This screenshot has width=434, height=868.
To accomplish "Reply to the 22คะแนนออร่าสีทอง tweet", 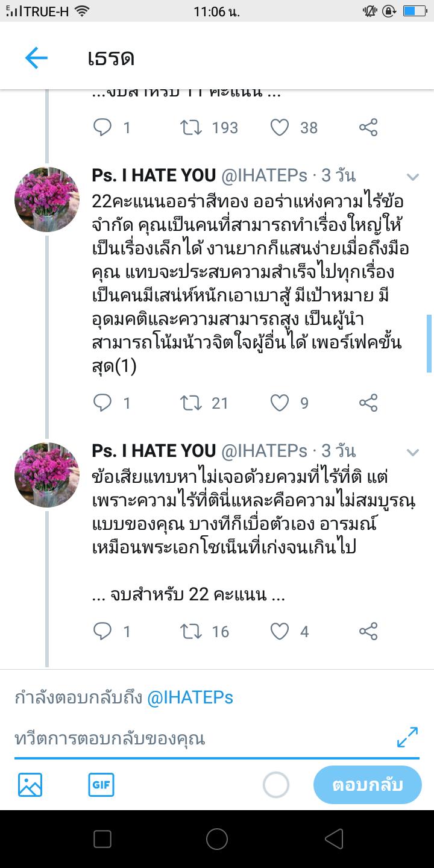I will click(x=102, y=403).
